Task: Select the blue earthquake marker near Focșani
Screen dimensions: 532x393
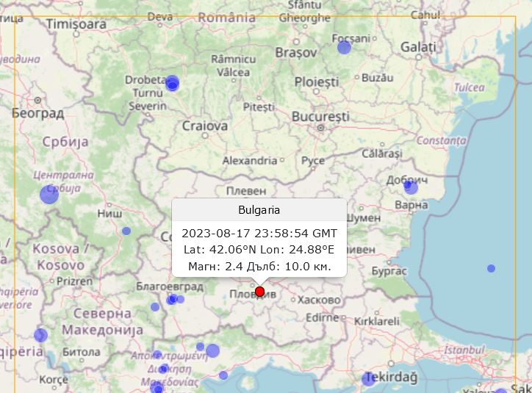Action: point(344,48)
